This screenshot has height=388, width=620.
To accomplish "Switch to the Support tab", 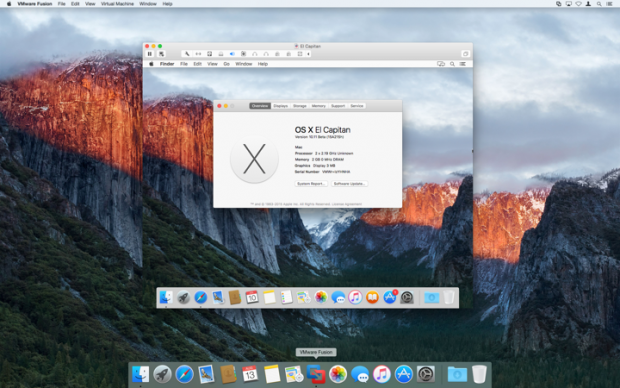I will coord(338,106).
